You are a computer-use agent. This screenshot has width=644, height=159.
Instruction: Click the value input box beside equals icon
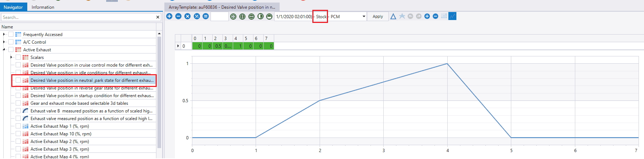pos(220,16)
